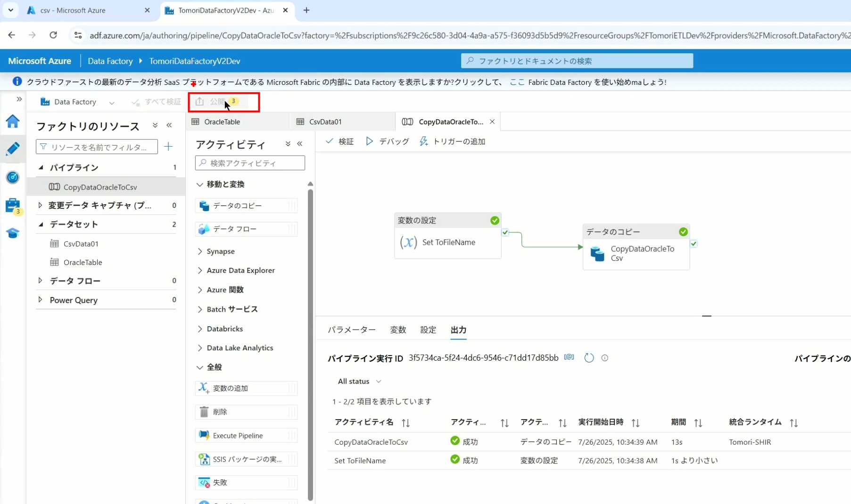Switch to the 変数 tab
The image size is (851, 504).
(398, 330)
